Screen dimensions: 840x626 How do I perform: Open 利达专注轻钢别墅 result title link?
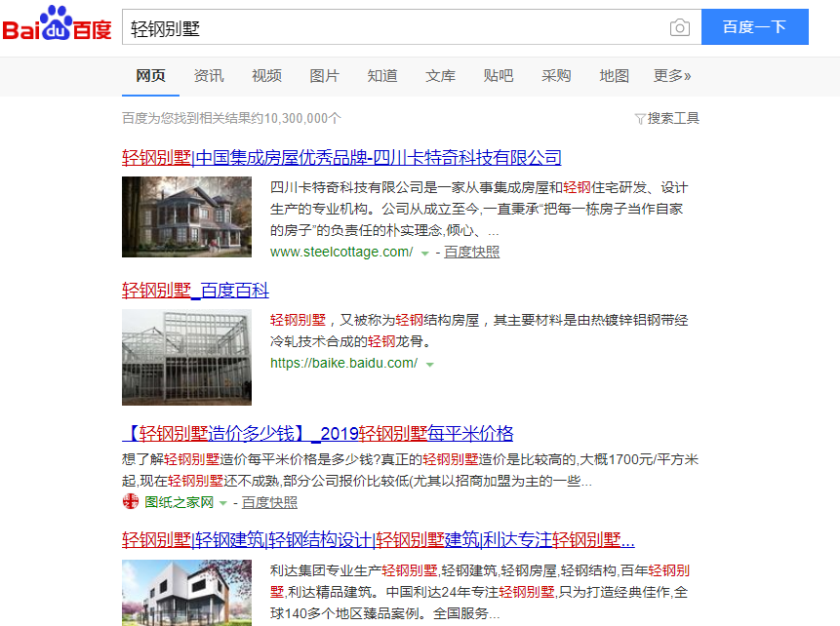coord(379,540)
